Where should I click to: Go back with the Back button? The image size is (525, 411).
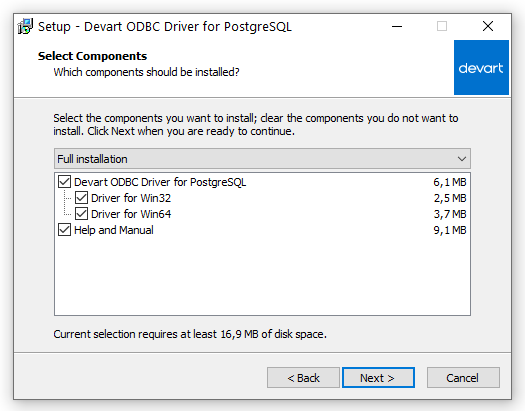(x=303, y=378)
